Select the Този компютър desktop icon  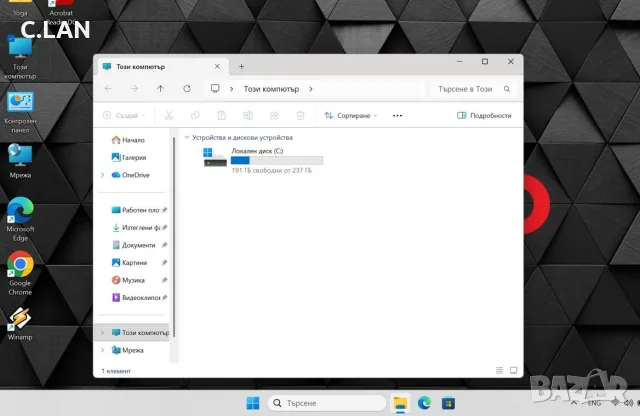point(20,58)
